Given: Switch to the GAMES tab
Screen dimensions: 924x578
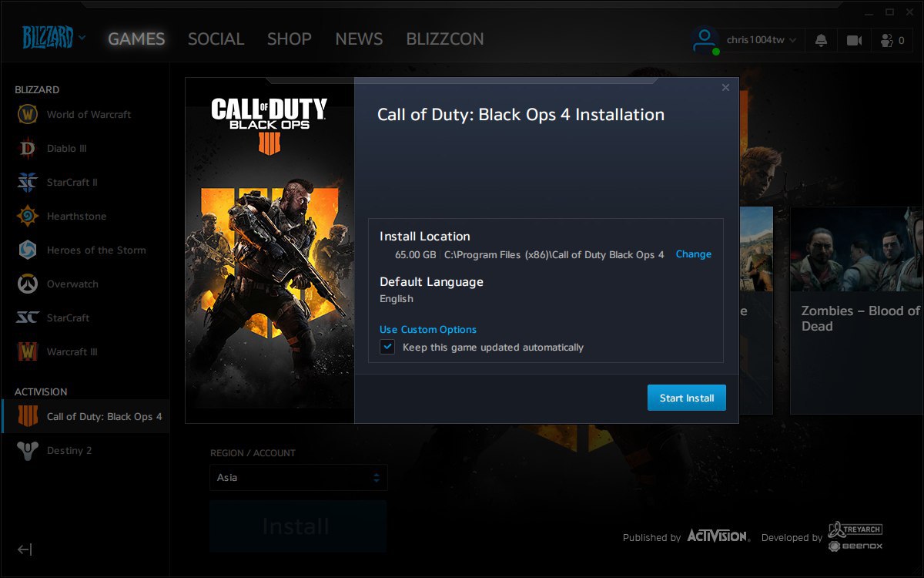Looking at the screenshot, I should [136, 39].
